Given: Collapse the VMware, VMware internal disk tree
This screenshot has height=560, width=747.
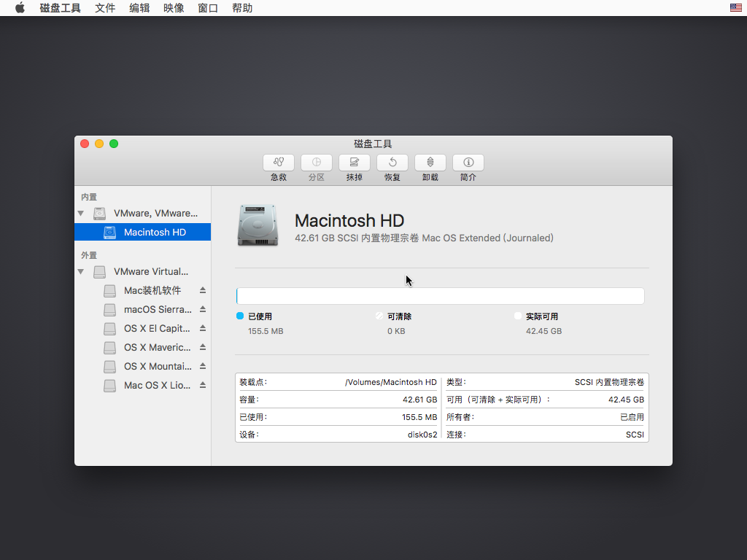Looking at the screenshot, I should click(x=80, y=214).
